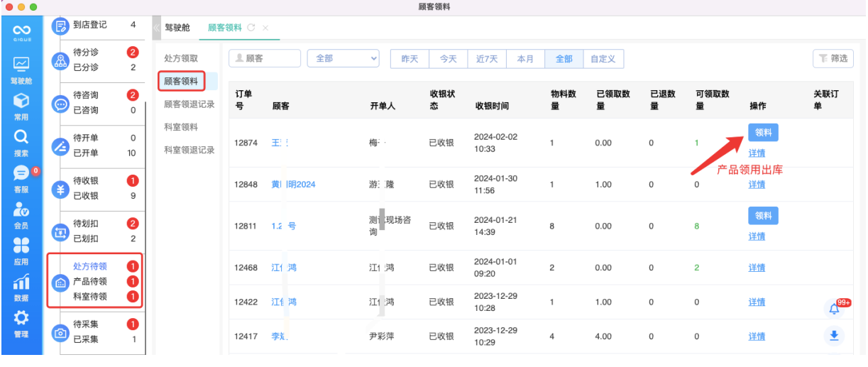Select 处方待领 in workflow list
This screenshot has height=367, width=868.
pos(90,267)
